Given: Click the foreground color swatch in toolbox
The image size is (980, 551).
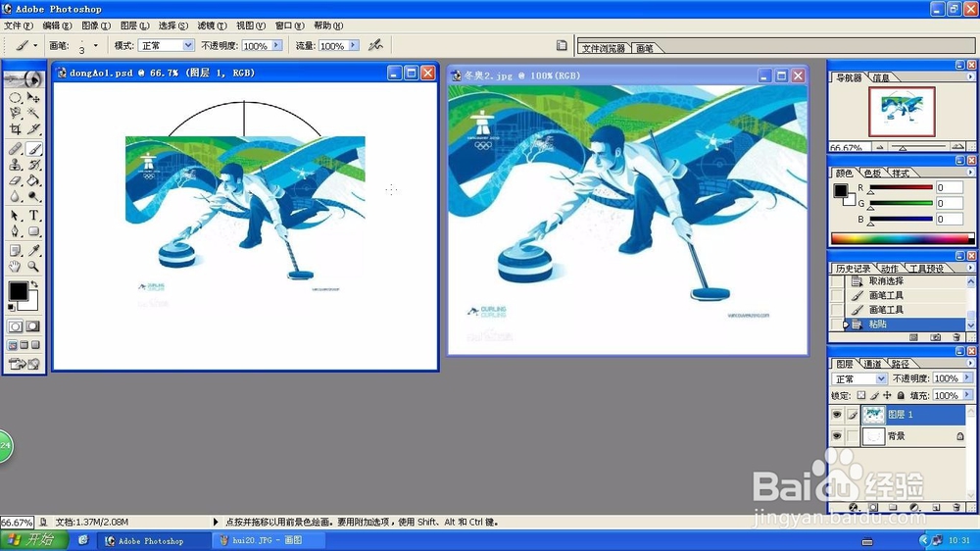Looking at the screenshot, I should click(18, 291).
